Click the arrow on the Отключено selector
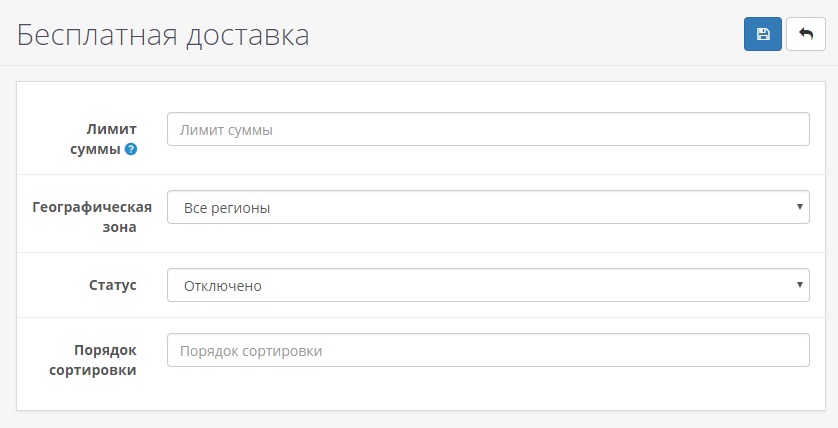This screenshot has height=428, width=838. pos(800,285)
